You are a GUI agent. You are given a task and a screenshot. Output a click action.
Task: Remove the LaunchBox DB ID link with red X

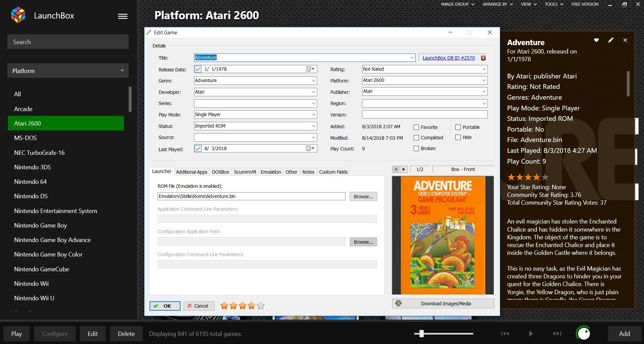[x=483, y=58]
